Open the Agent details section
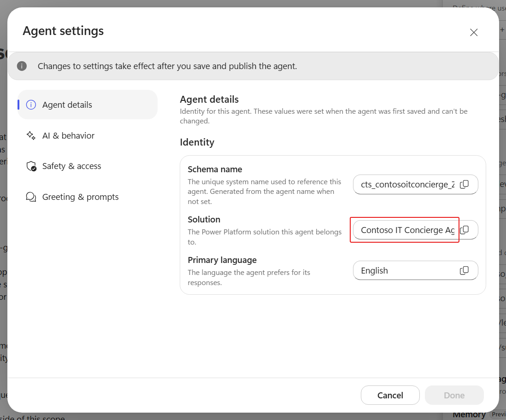Image resolution: width=506 pixels, height=420 pixels. click(x=88, y=105)
